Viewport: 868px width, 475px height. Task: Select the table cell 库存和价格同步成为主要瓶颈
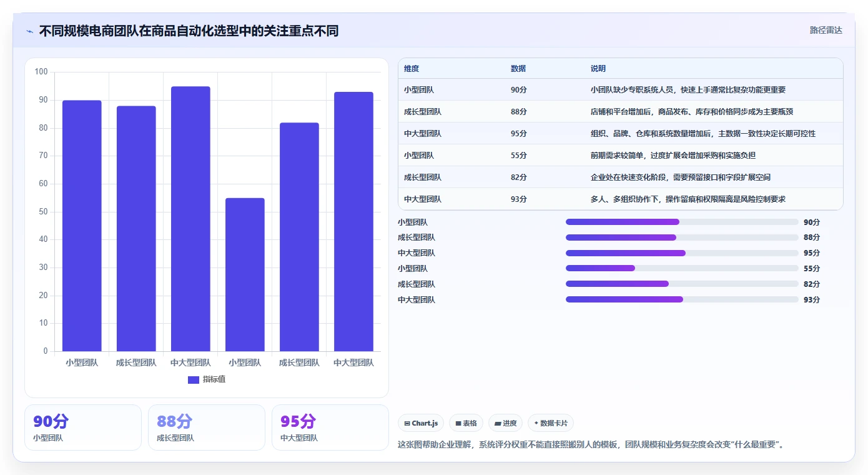coord(692,111)
